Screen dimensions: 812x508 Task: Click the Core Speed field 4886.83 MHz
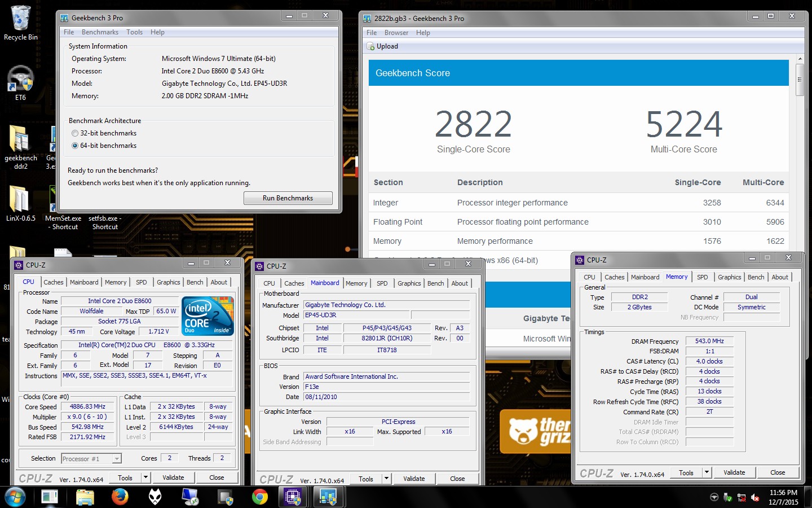[87, 406]
